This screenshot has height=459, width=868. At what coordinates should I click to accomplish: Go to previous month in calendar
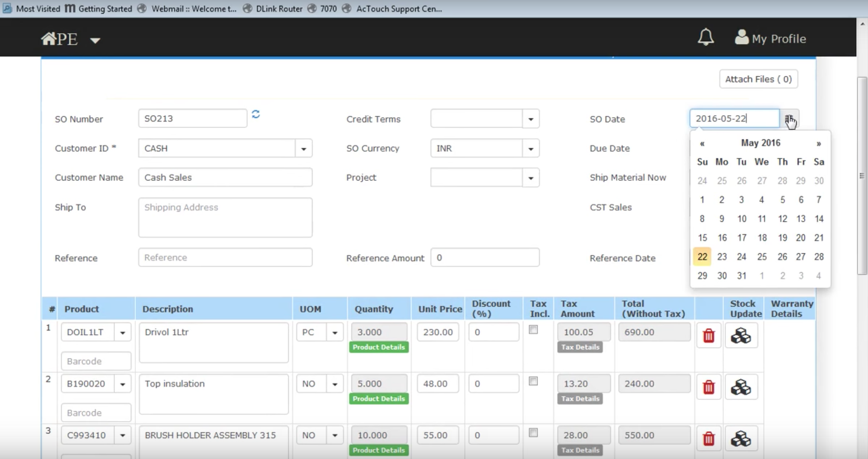tap(702, 144)
